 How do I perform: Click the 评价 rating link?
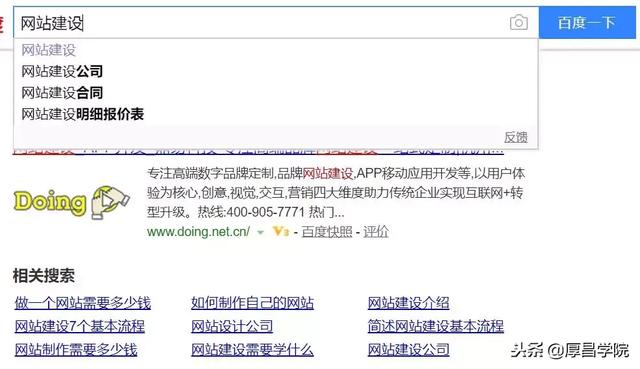point(376,232)
